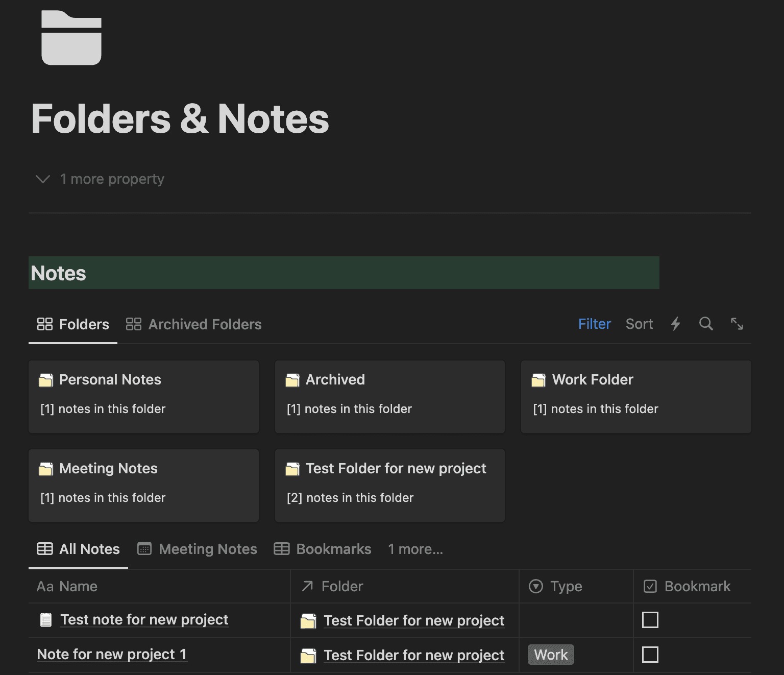Click the expand full page arrows icon
The height and width of the screenshot is (675, 784).
[x=737, y=324]
